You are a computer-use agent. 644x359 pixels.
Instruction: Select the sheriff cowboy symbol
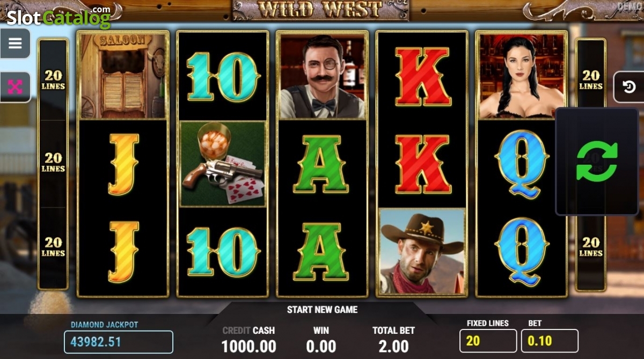(422, 252)
